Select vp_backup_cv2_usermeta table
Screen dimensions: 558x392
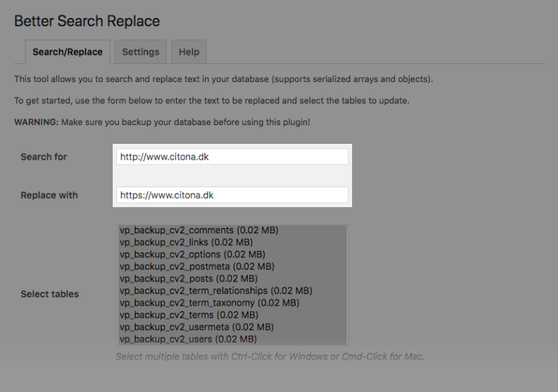tap(232, 327)
